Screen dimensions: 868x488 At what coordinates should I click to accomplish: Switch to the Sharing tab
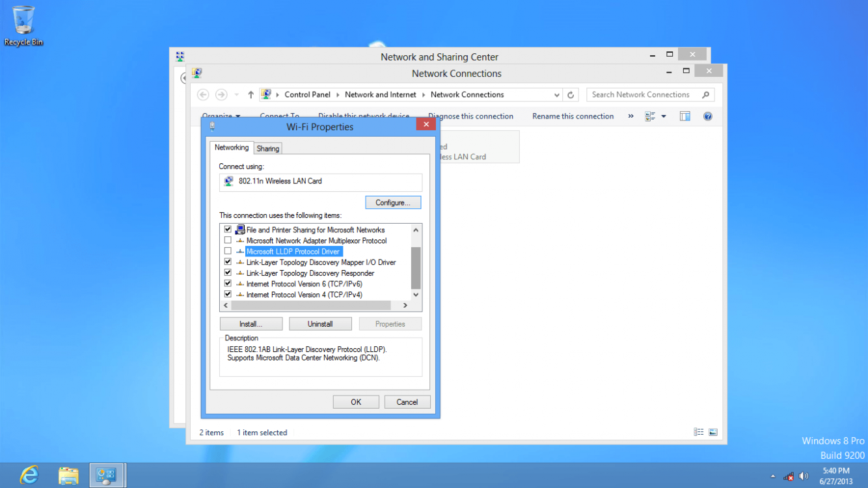[267, 148]
